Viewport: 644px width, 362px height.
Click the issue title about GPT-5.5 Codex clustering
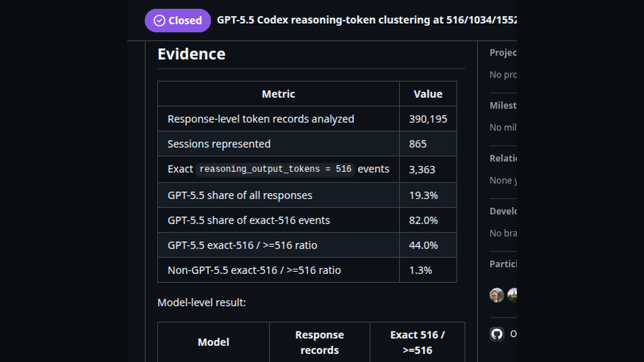367,20
